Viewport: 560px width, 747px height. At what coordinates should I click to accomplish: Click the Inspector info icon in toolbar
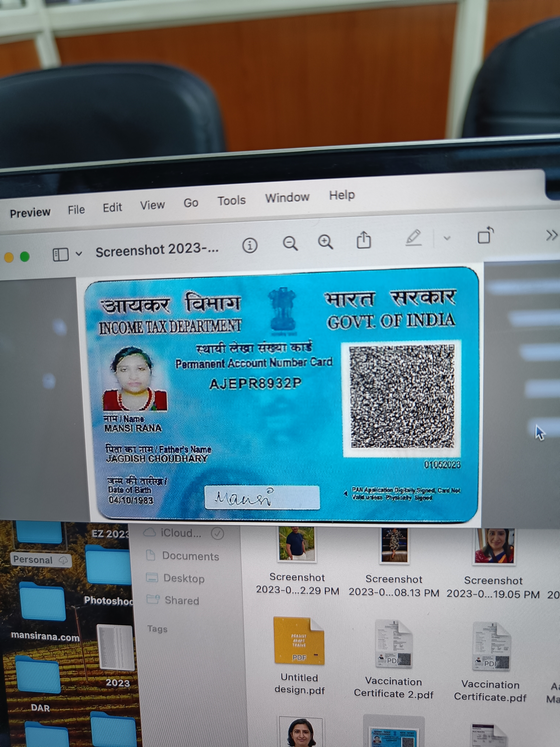click(250, 245)
